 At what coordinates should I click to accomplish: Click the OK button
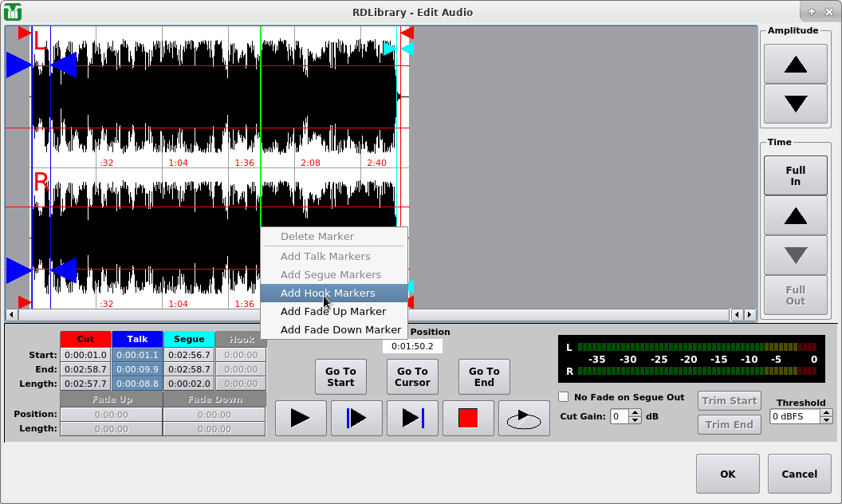tap(727, 474)
